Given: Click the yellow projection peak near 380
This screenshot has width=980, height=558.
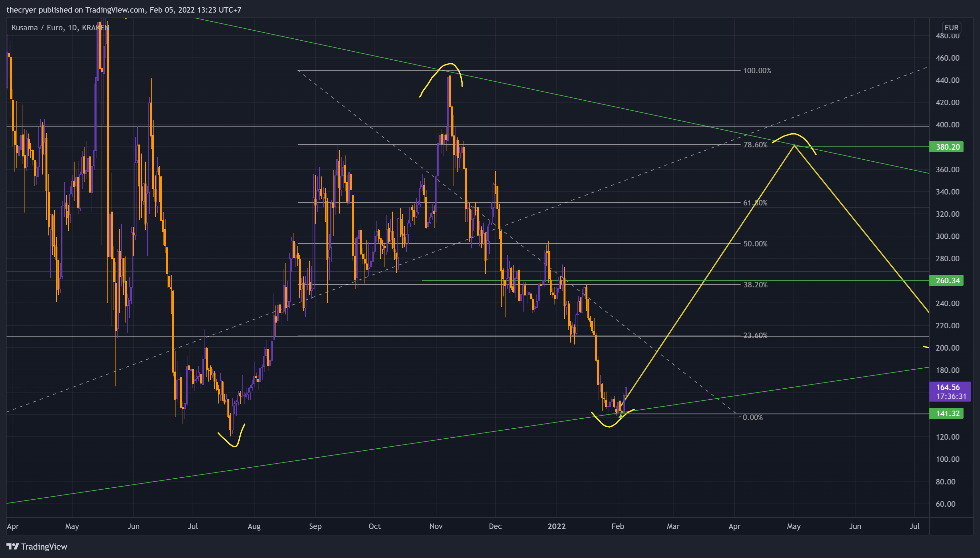Looking at the screenshot, I should [795, 145].
